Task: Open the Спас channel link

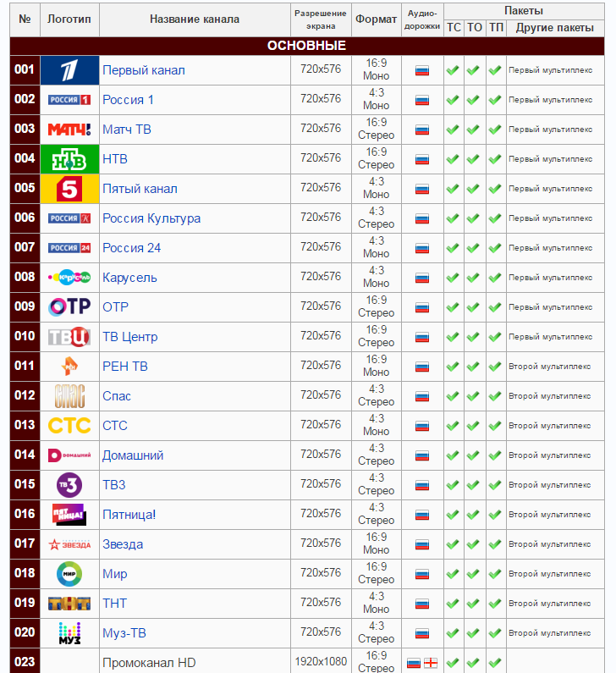Action: (x=117, y=396)
